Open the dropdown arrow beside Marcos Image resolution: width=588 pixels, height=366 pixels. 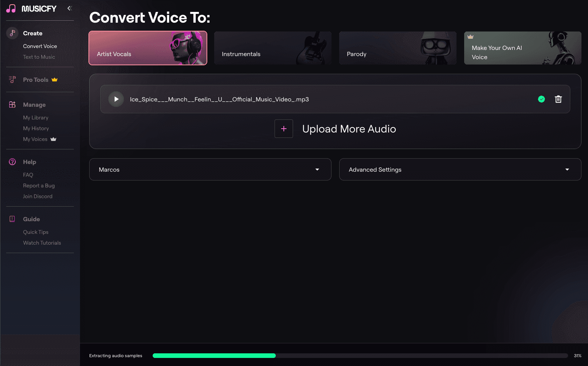pos(317,169)
